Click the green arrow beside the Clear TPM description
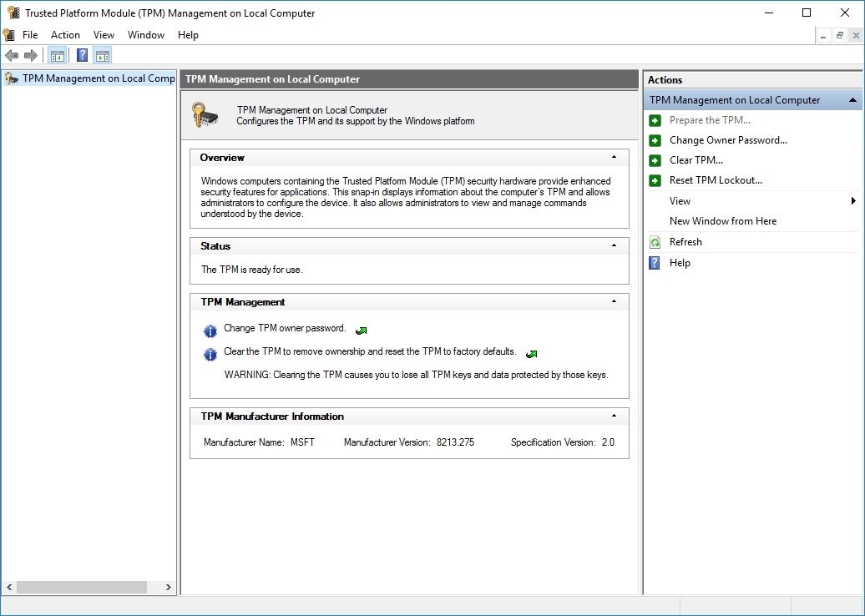The height and width of the screenshot is (616, 865). (x=531, y=354)
